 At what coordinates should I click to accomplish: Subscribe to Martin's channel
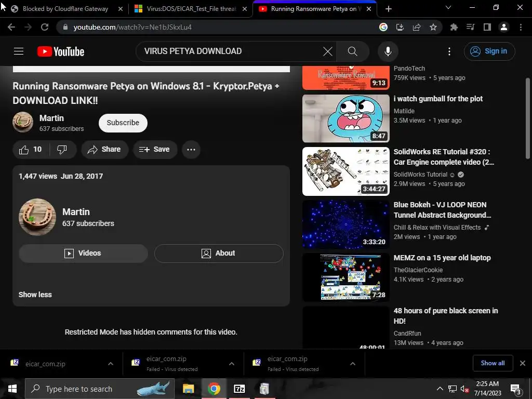click(x=123, y=123)
